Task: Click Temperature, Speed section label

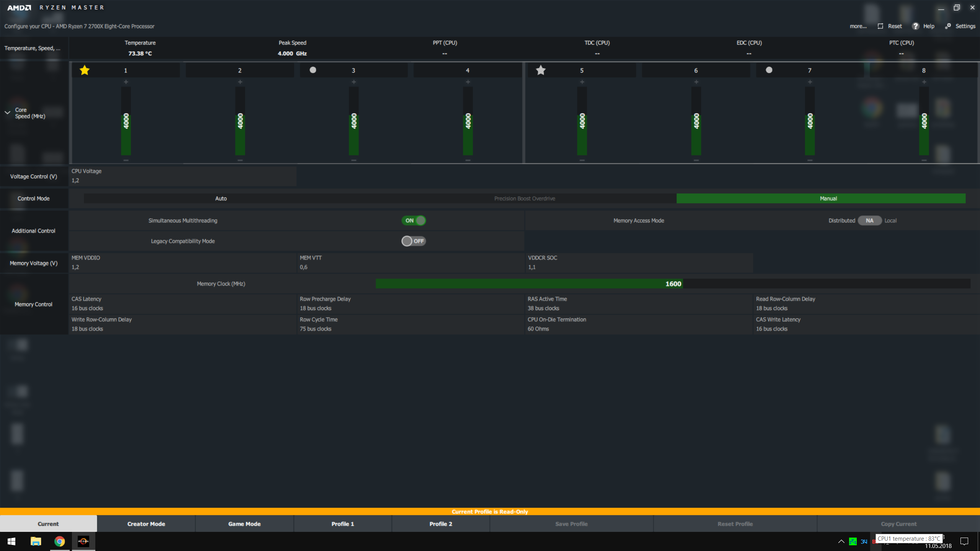Action: tap(32, 48)
